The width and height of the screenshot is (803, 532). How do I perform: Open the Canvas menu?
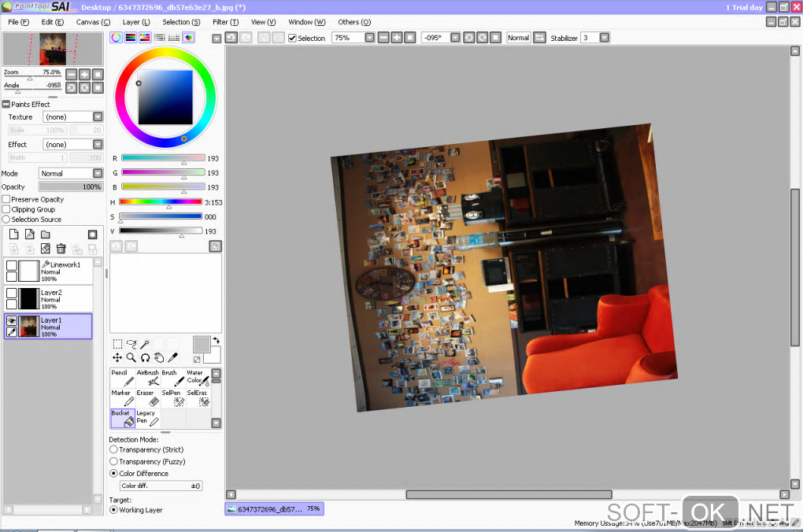click(93, 22)
